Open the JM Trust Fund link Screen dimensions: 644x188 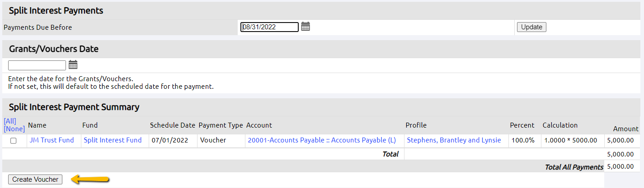click(x=52, y=140)
